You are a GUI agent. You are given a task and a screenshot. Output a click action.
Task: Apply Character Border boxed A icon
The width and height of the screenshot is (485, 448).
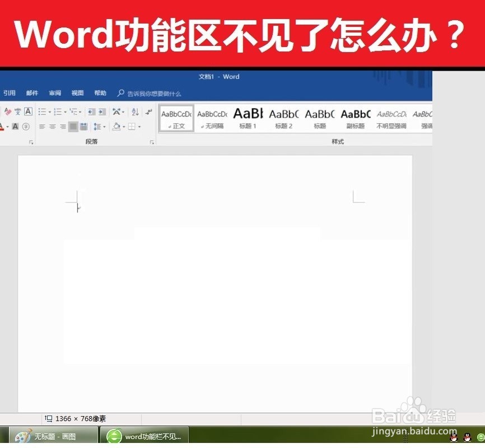click(x=28, y=111)
